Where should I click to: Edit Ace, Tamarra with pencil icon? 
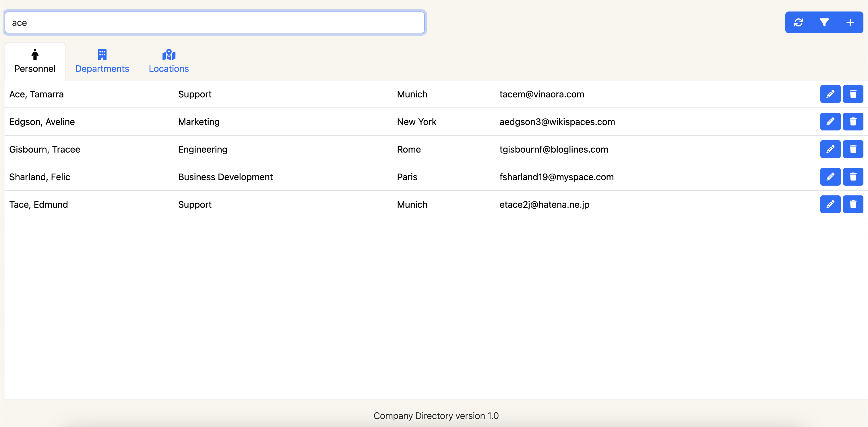[830, 94]
